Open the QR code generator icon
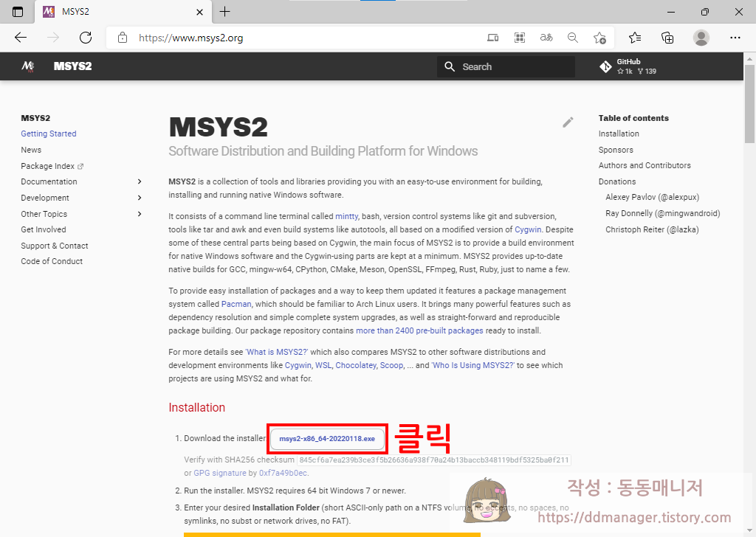This screenshot has height=537, width=756. (x=520, y=38)
